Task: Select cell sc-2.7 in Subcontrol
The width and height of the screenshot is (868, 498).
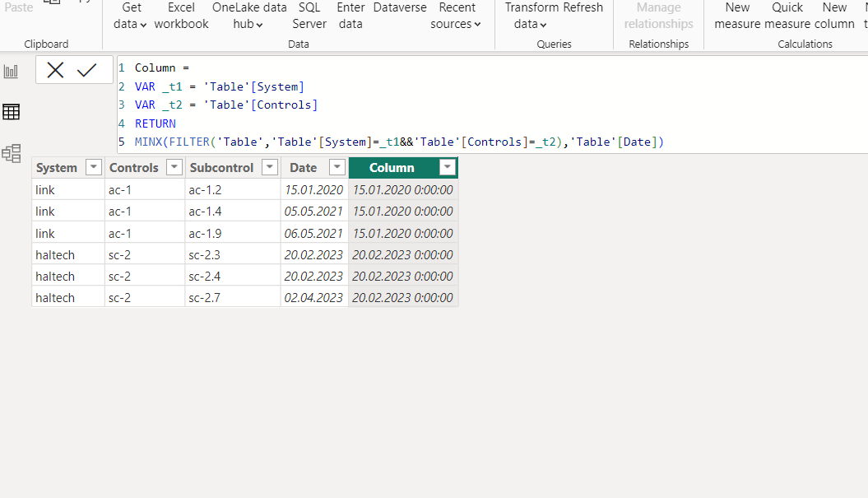Action: tap(233, 297)
